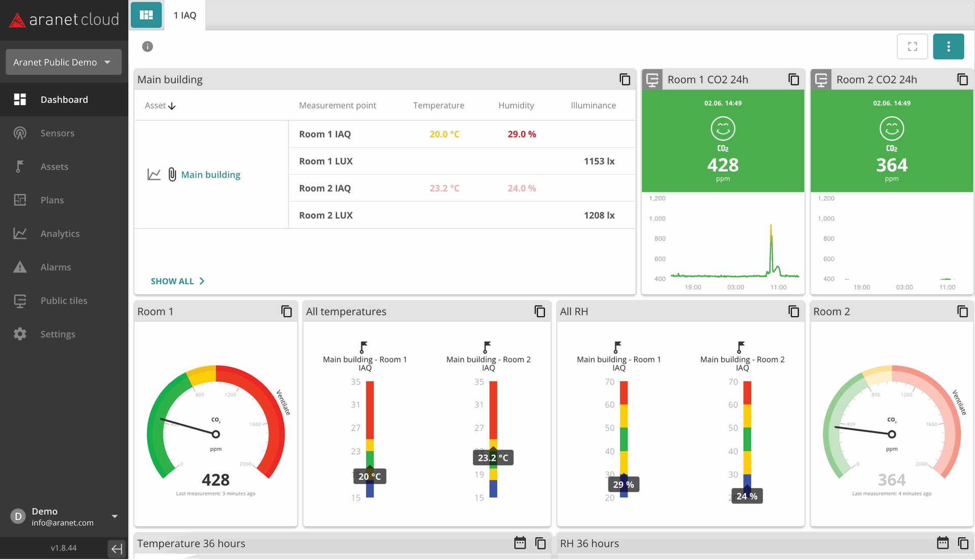Image resolution: width=975 pixels, height=560 pixels.
Task: Click the Room 2 CO2 green tile
Action: (891, 141)
